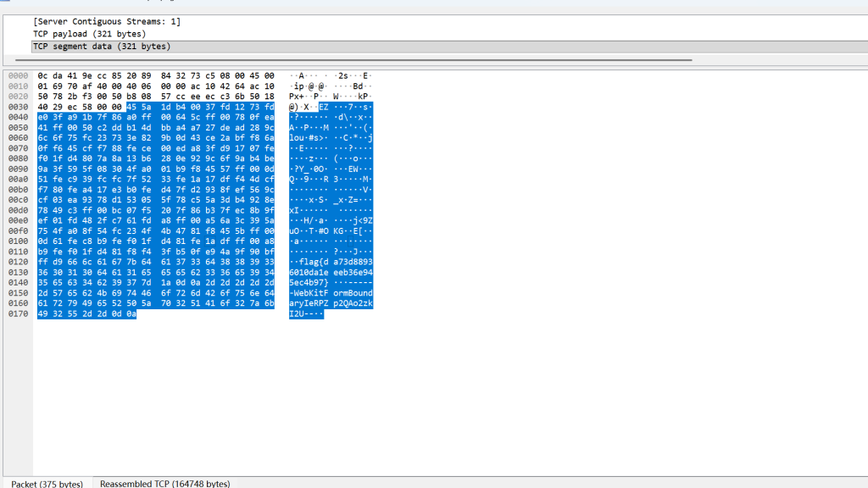Switch to the Reassembled TCP (164748 bytes) tab

164,483
